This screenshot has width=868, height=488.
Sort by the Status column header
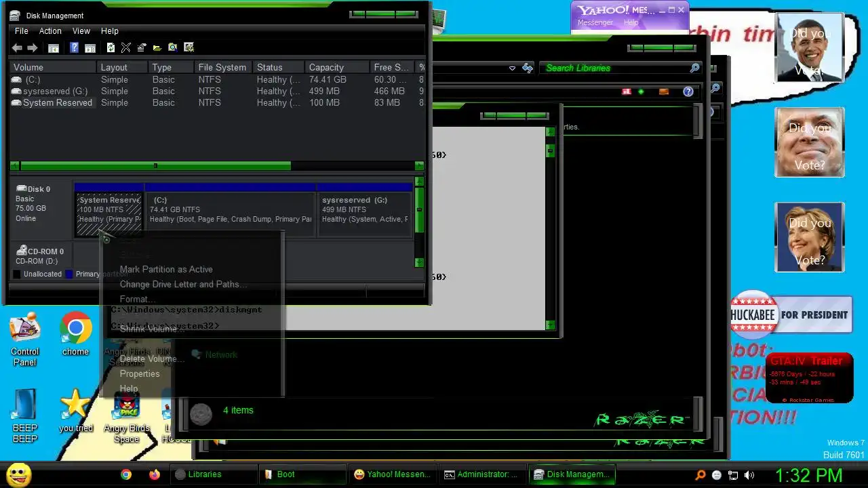point(278,67)
